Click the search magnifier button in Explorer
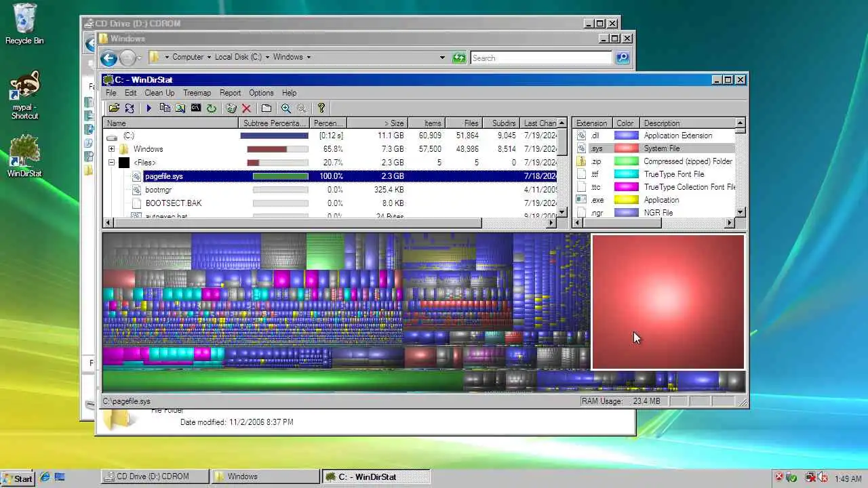 point(623,58)
